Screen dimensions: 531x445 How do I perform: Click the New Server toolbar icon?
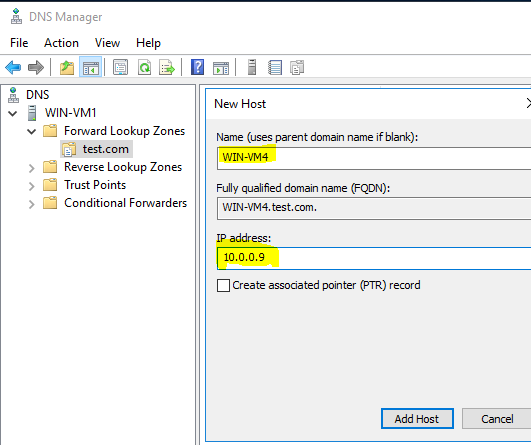(252, 67)
